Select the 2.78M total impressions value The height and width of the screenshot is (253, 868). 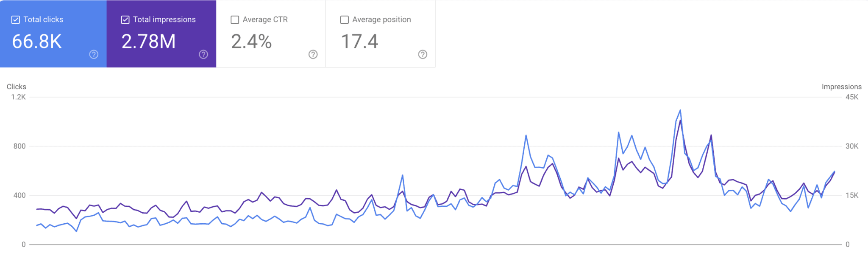click(148, 42)
